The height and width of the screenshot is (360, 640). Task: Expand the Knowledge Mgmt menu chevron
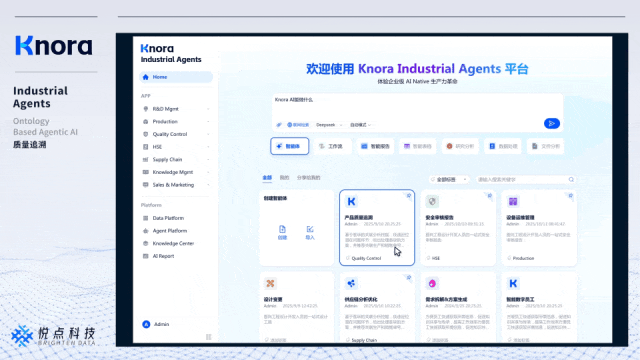pyautogui.click(x=208, y=172)
